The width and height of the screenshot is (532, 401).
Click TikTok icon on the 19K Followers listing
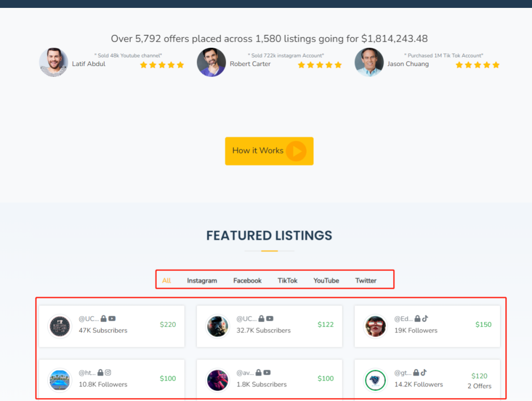(425, 318)
